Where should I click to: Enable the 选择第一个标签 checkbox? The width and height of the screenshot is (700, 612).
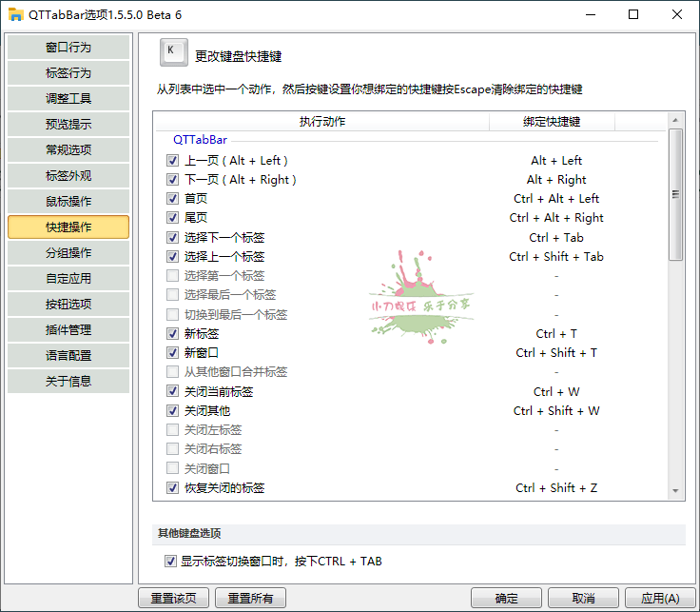tap(172, 276)
